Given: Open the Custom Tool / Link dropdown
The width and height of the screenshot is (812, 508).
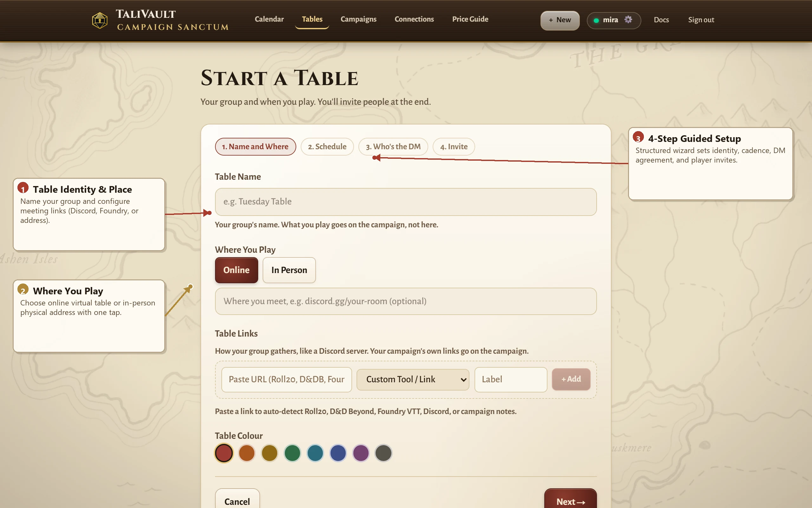Looking at the screenshot, I should click(413, 379).
